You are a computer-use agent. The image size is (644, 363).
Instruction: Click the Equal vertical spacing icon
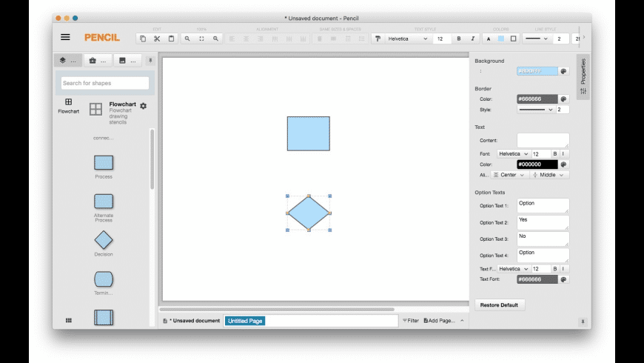(362, 39)
